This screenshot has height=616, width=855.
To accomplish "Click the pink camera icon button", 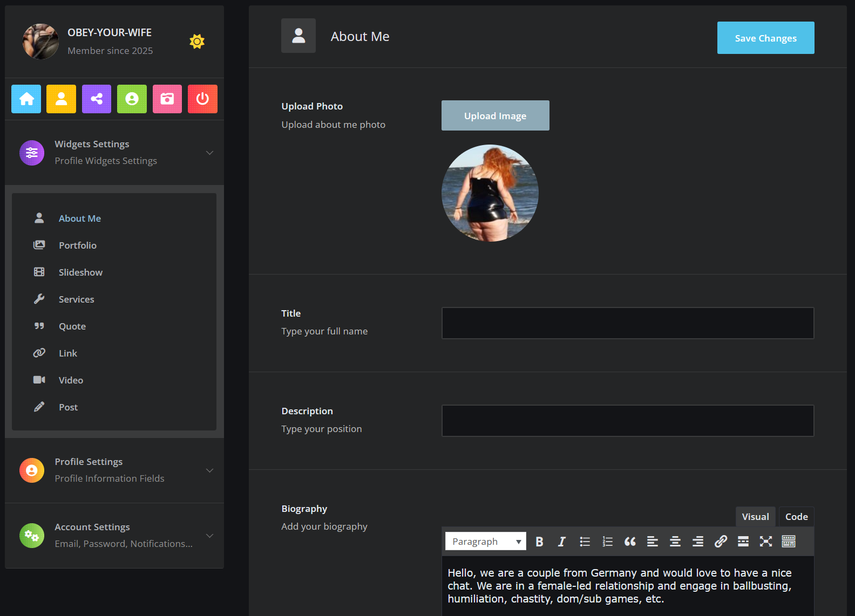I will (x=167, y=99).
